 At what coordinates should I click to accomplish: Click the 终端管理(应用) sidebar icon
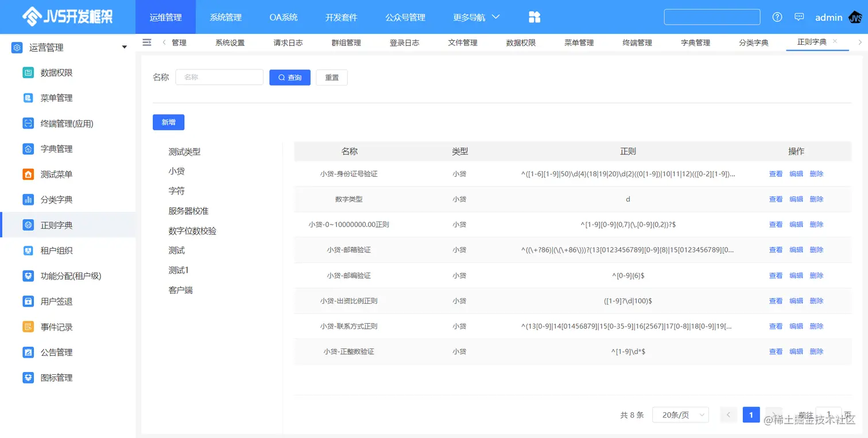(x=28, y=123)
